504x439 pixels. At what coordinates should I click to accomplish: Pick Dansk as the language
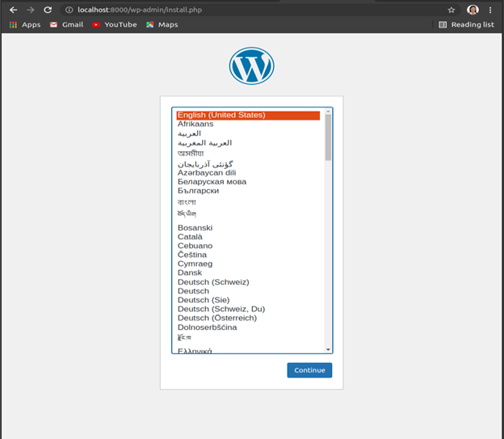coord(248,273)
